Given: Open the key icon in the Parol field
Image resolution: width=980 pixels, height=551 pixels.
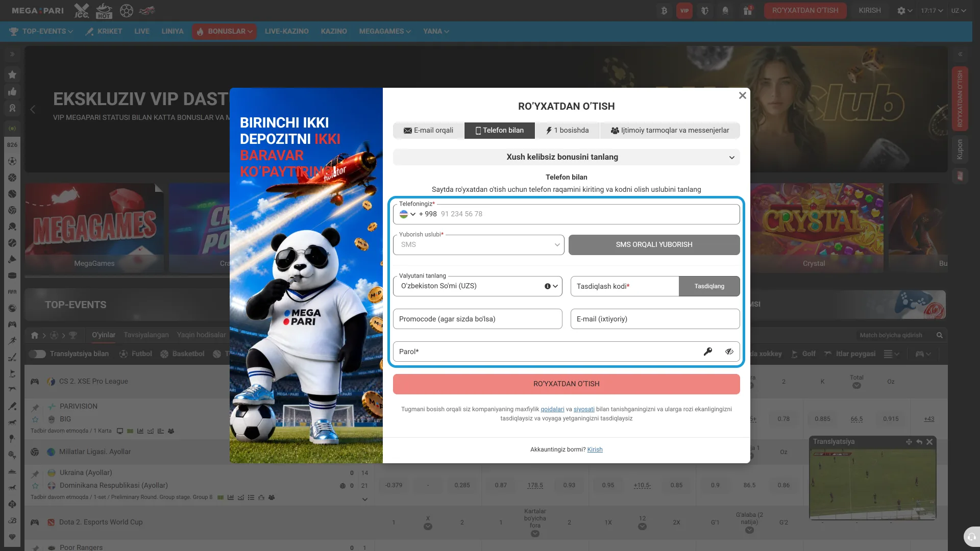Looking at the screenshot, I should point(708,352).
